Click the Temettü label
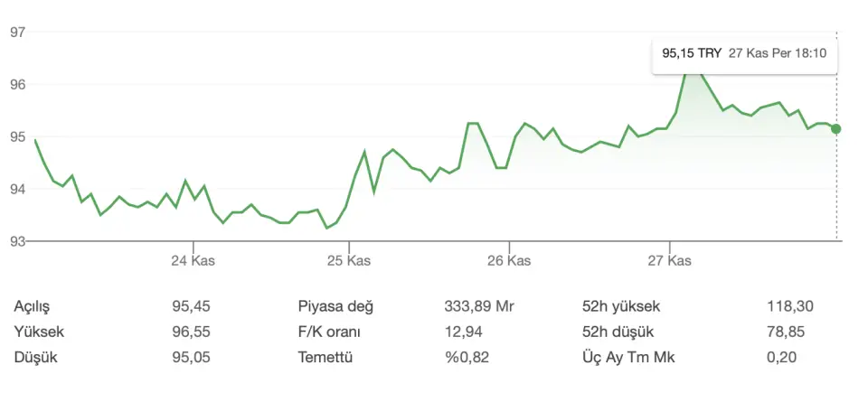Viewport: 868px width, 393px height. coord(325,357)
